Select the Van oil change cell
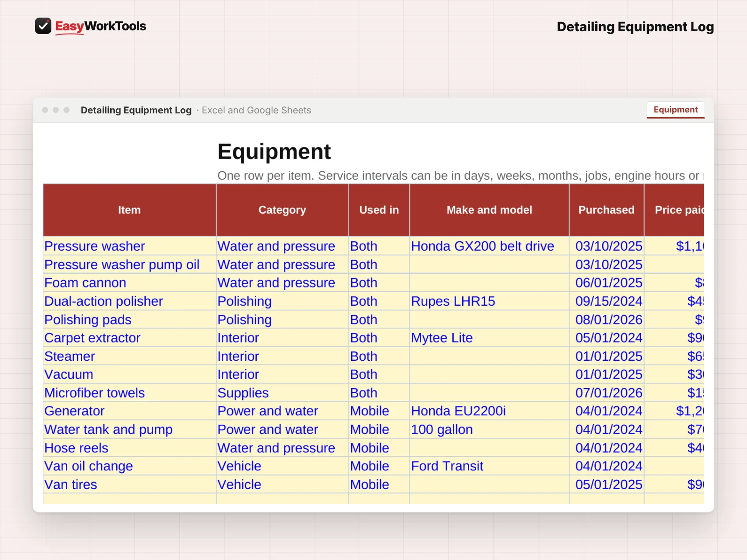Image resolution: width=747 pixels, height=560 pixels. click(x=129, y=466)
